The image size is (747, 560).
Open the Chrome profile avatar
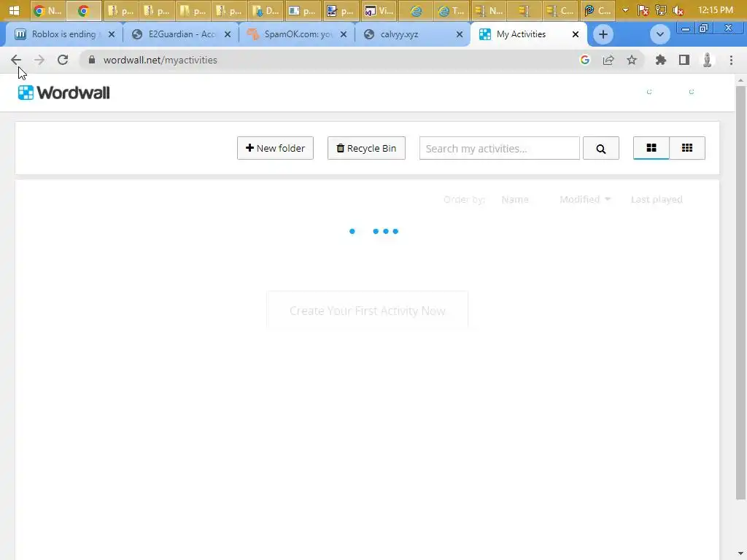tap(708, 60)
